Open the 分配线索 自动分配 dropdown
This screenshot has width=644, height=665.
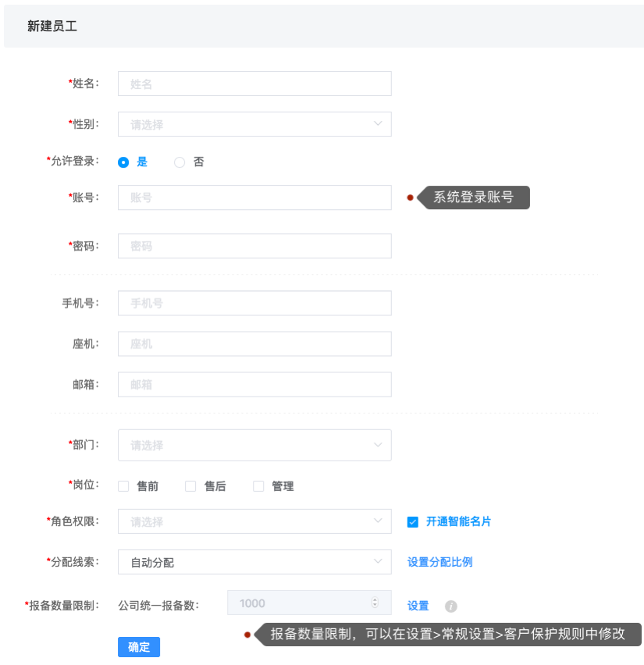click(254, 562)
